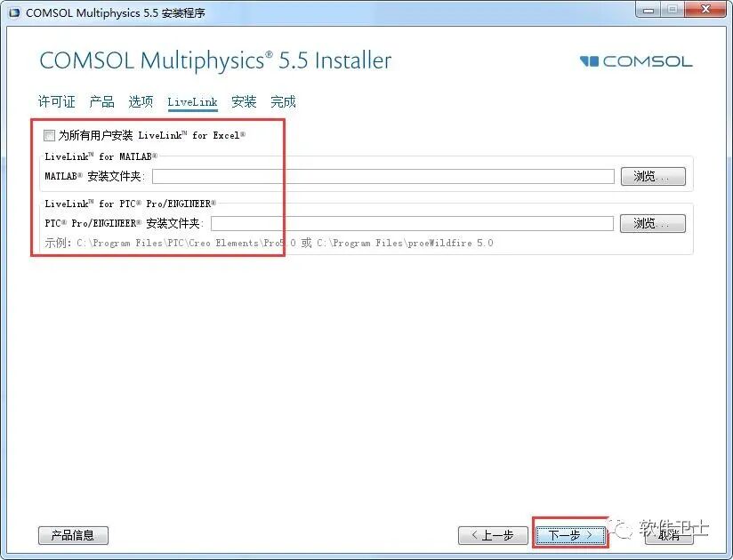Click the MATLAB installation folder input field

pos(383,176)
